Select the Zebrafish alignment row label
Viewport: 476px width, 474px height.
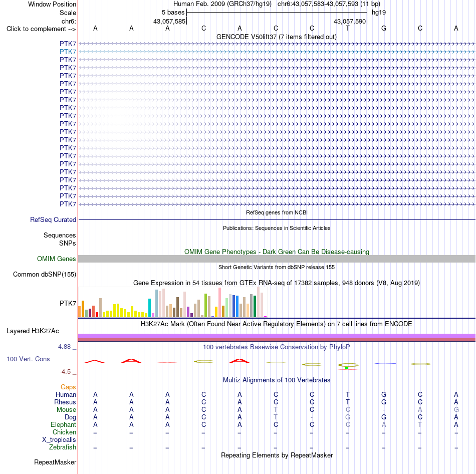point(63,447)
